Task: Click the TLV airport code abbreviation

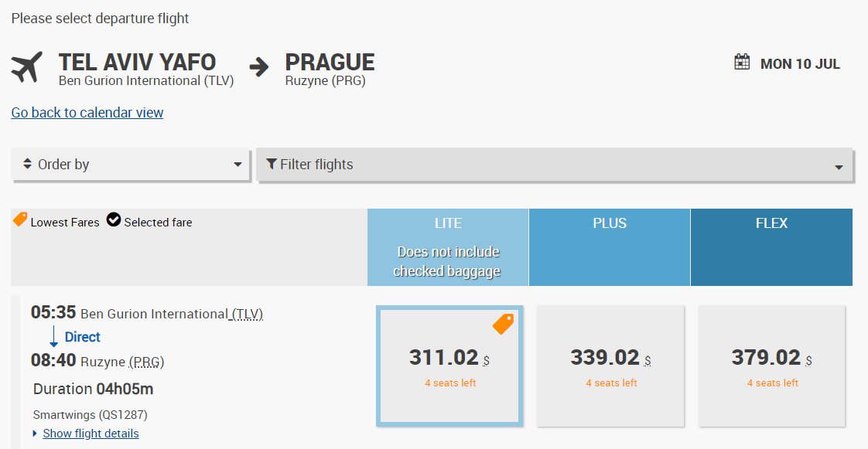Action: coord(249,314)
